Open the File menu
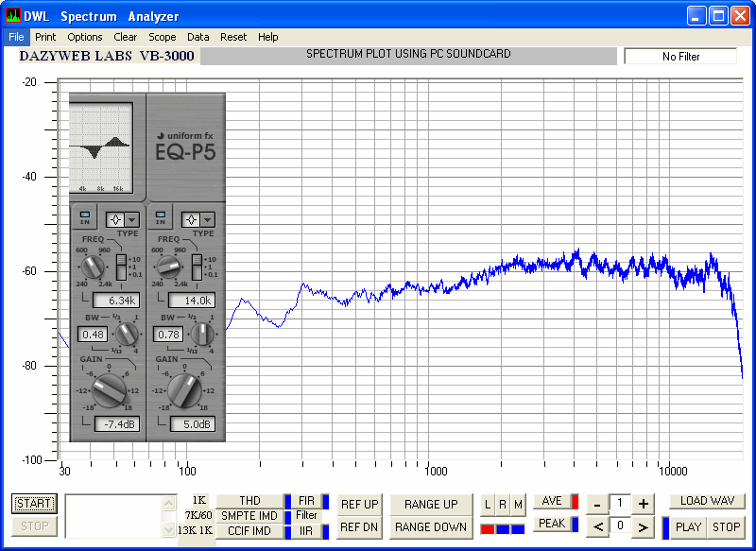Image resolution: width=756 pixels, height=551 pixels. click(16, 37)
